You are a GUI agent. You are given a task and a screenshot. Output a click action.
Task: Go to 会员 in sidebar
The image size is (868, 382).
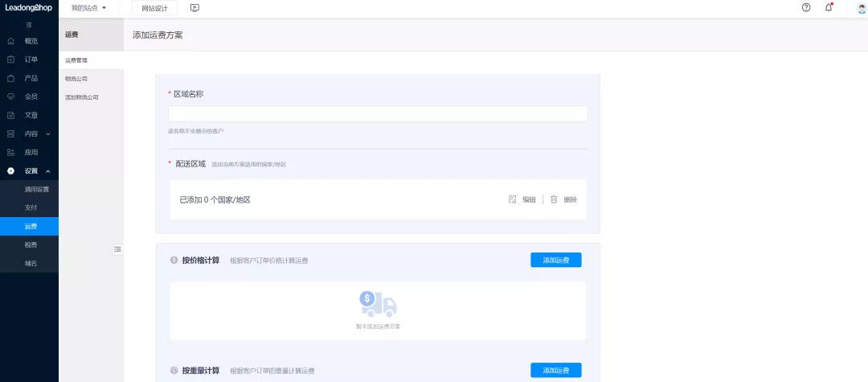(31, 97)
